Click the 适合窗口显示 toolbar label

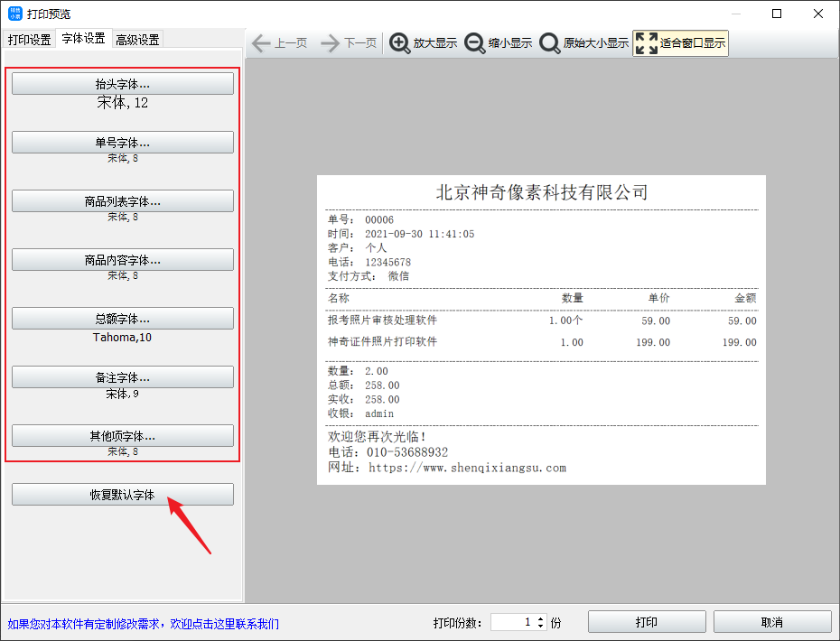[693, 42]
